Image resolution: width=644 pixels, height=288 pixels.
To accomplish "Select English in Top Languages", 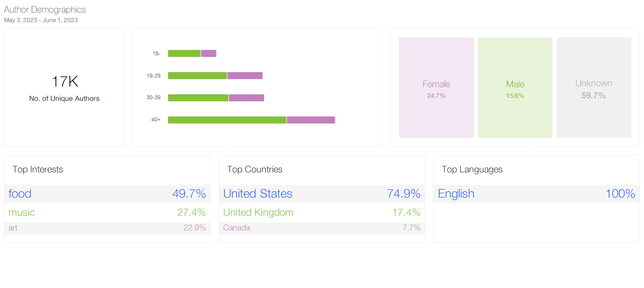I will (x=536, y=194).
